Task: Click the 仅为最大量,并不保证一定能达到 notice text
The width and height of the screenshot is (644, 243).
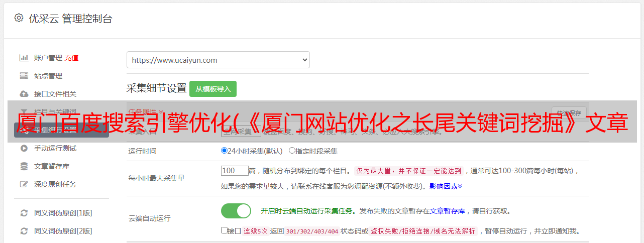Action: (409, 171)
